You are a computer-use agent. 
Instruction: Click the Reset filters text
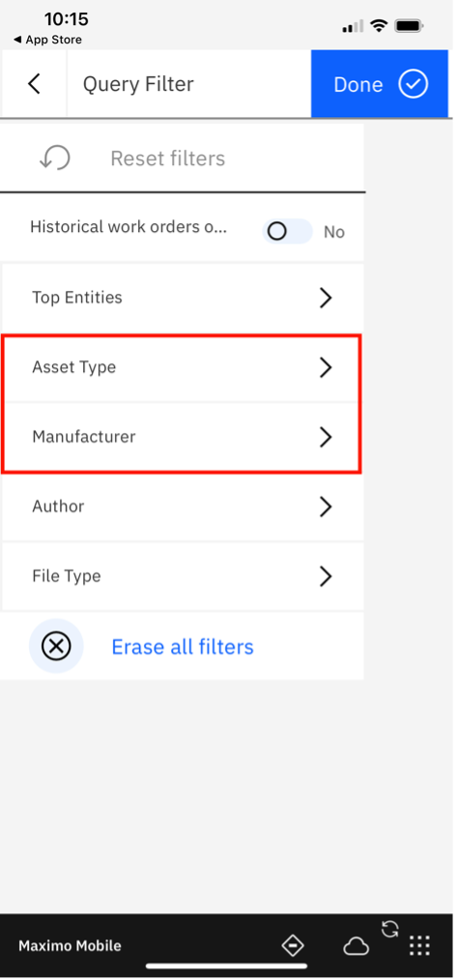coord(167,159)
